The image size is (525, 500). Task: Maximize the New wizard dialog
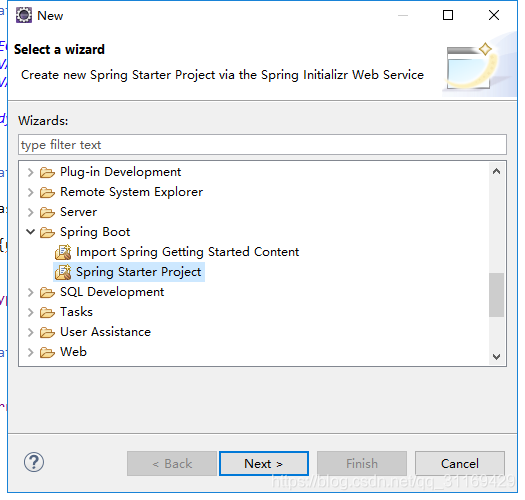(x=448, y=15)
